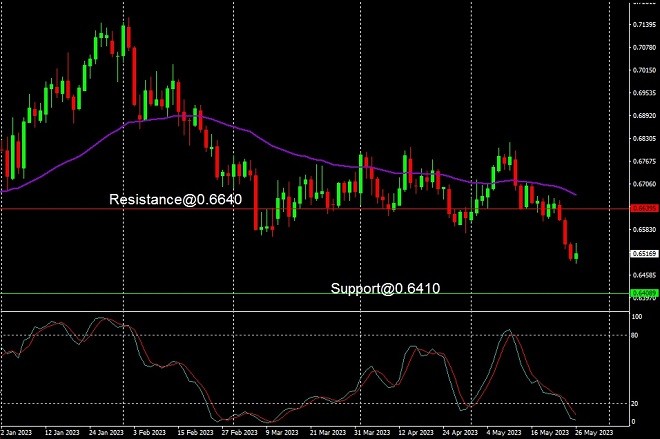
Task: Click the Support@0.6410 annotation label
Action: pyautogui.click(x=385, y=288)
